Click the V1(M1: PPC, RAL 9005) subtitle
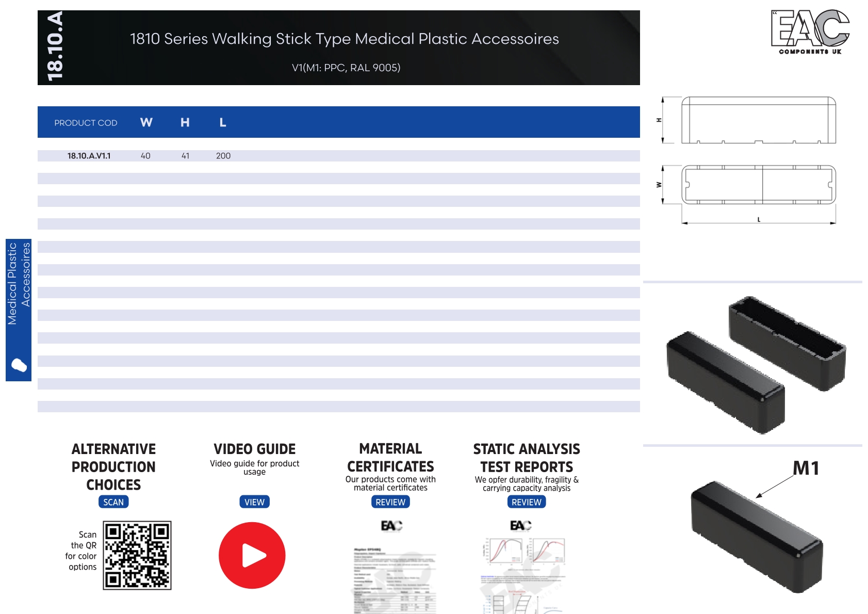868x614 pixels. coord(346,68)
